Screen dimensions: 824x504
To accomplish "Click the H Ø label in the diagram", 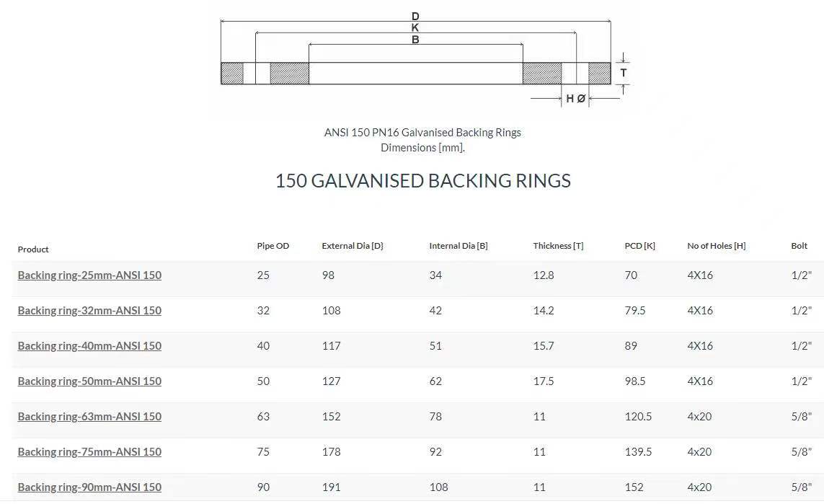I will pyautogui.click(x=575, y=98).
